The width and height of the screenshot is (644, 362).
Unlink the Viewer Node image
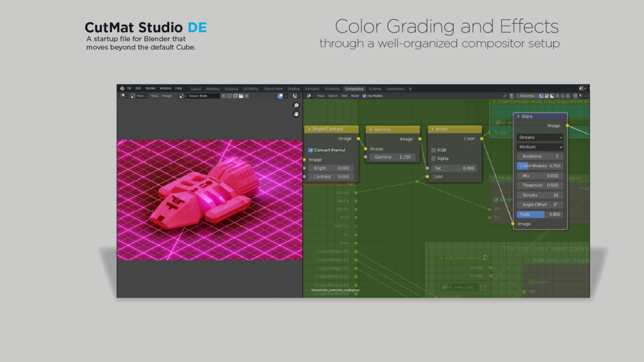(x=247, y=96)
